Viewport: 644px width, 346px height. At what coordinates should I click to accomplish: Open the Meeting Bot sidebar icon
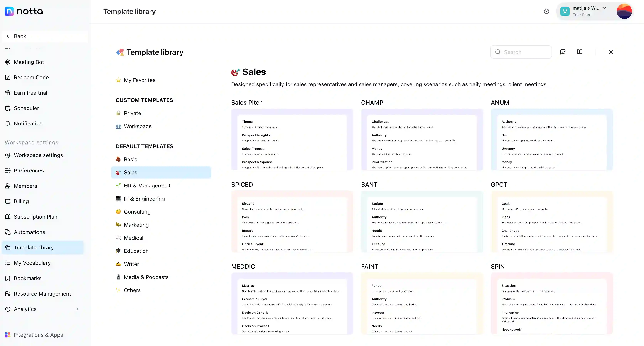(x=8, y=62)
